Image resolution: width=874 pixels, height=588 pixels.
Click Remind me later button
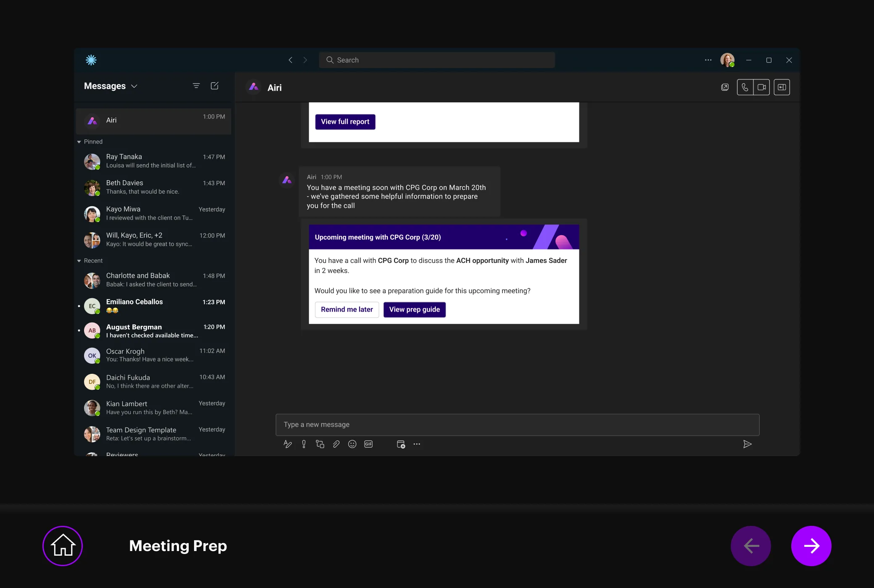point(347,310)
